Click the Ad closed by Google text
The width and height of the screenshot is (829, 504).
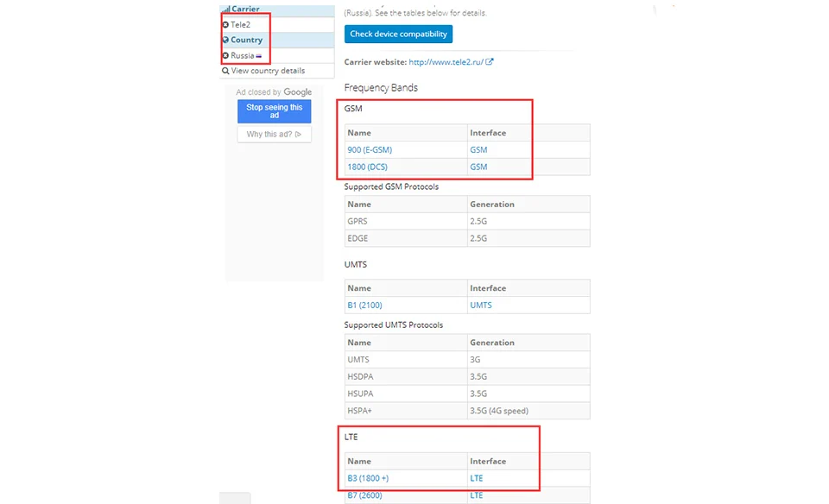(x=274, y=92)
